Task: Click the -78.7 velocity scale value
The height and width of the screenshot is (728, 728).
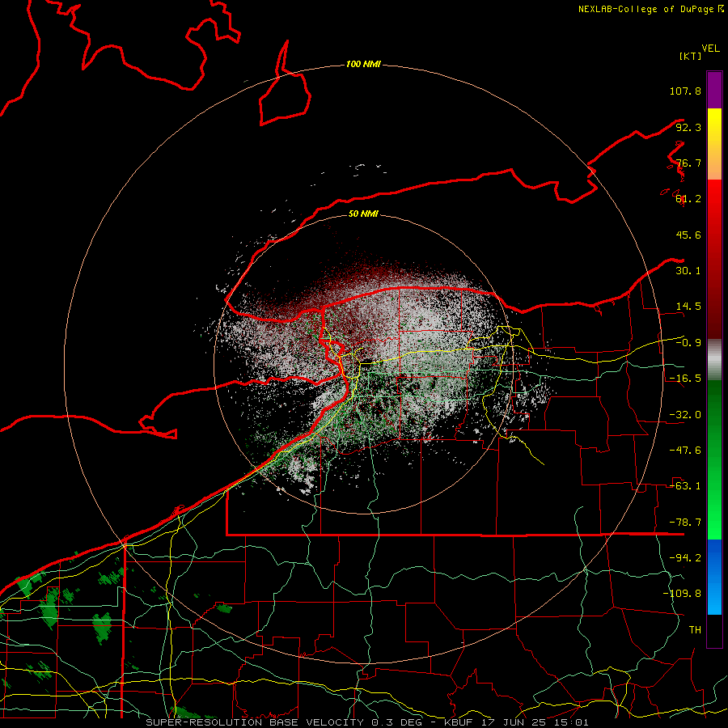Action: click(685, 523)
